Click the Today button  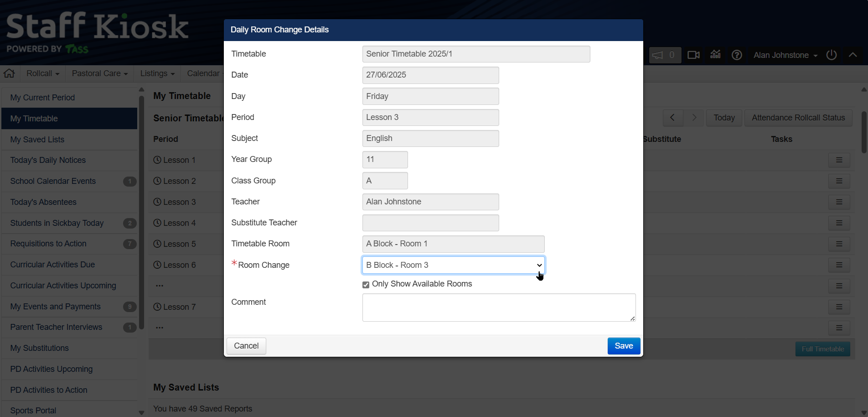(x=724, y=118)
